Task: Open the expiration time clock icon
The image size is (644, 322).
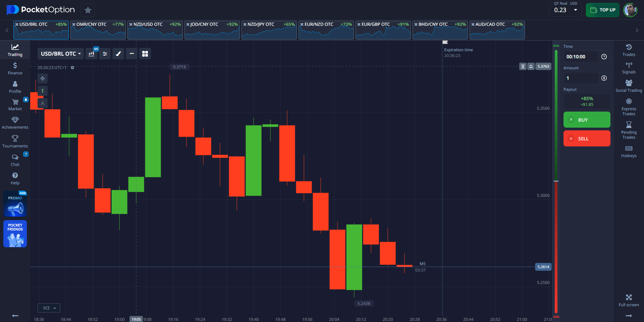Action: (x=604, y=57)
